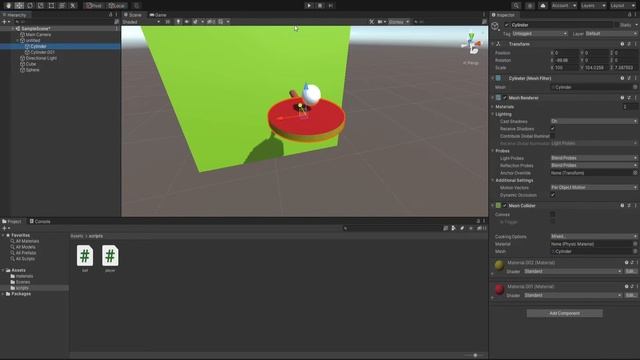The image size is (640, 360).
Task: Click the Hierarchy create plus button
Action: 6,22
